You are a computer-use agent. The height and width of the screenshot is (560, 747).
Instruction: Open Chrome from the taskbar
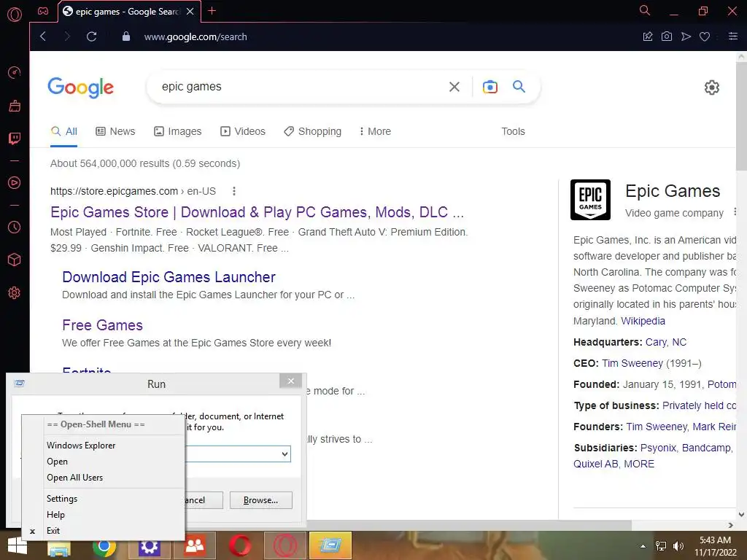point(104,547)
